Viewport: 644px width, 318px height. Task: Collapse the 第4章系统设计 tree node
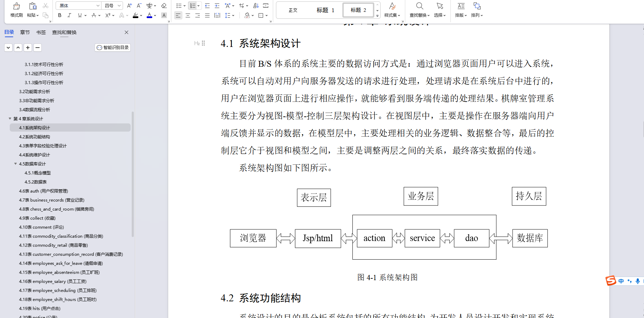tap(10, 119)
